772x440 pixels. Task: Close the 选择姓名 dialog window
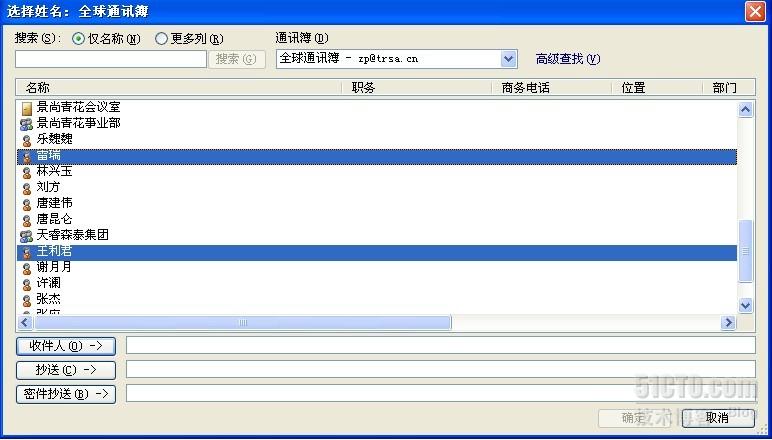(755, 12)
